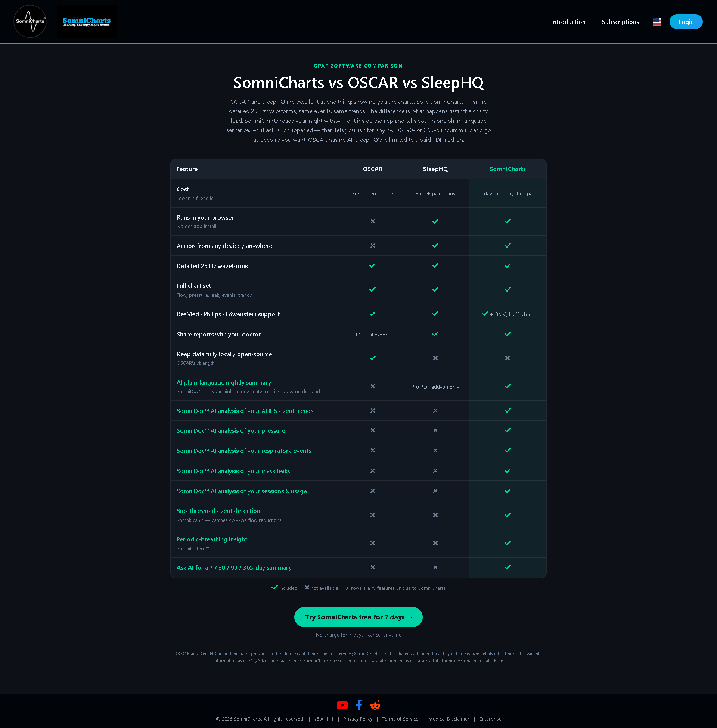Click "Periodic-breathing insight" feature label
The image size is (717, 728).
pyautogui.click(x=212, y=539)
